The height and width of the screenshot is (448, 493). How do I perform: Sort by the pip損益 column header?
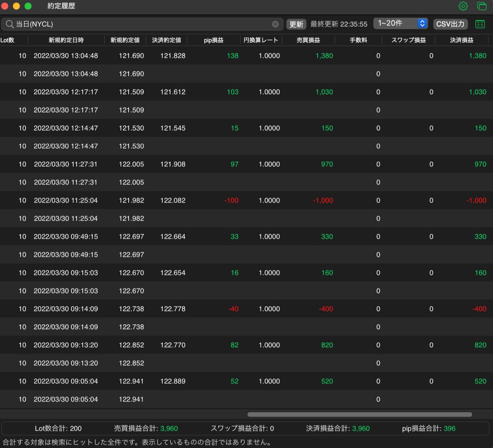pyautogui.click(x=214, y=40)
